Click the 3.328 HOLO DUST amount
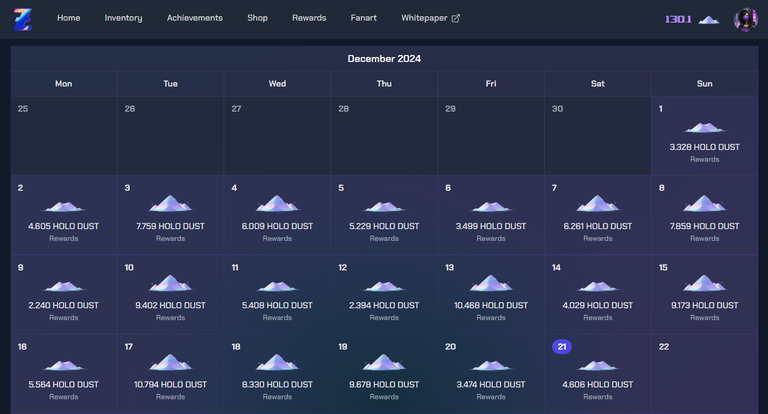This screenshot has height=414, width=768. (704, 147)
